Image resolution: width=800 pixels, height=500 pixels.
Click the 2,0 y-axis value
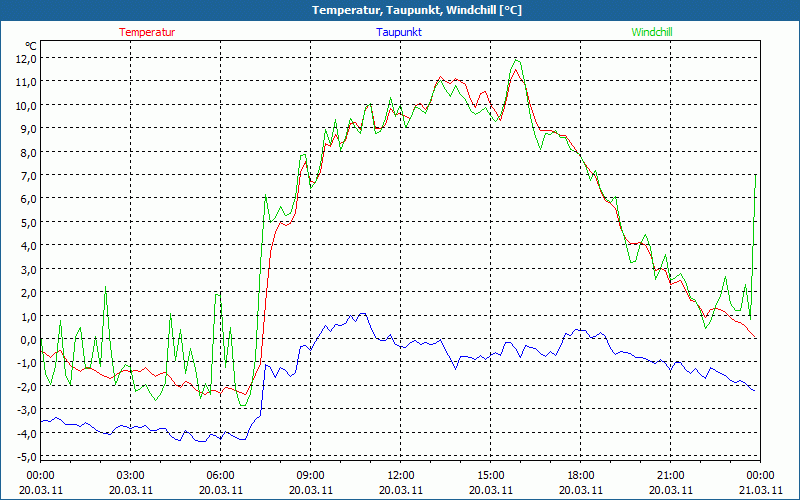tap(29, 293)
